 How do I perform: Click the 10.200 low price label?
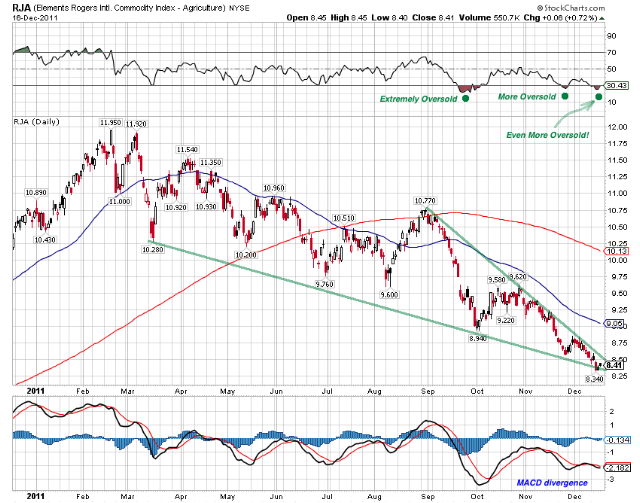(246, 255)
